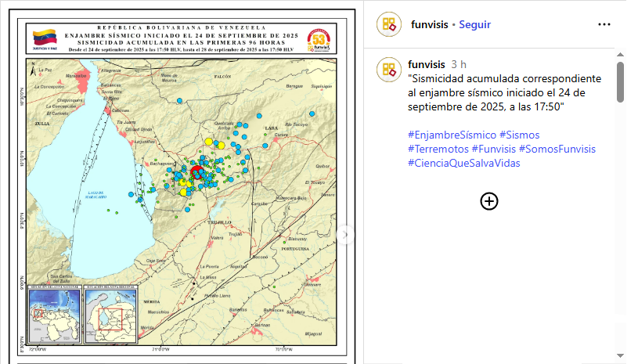Select the #Sismos hashtag
Screen dimensions: 638x364
[x=519, y=135]
